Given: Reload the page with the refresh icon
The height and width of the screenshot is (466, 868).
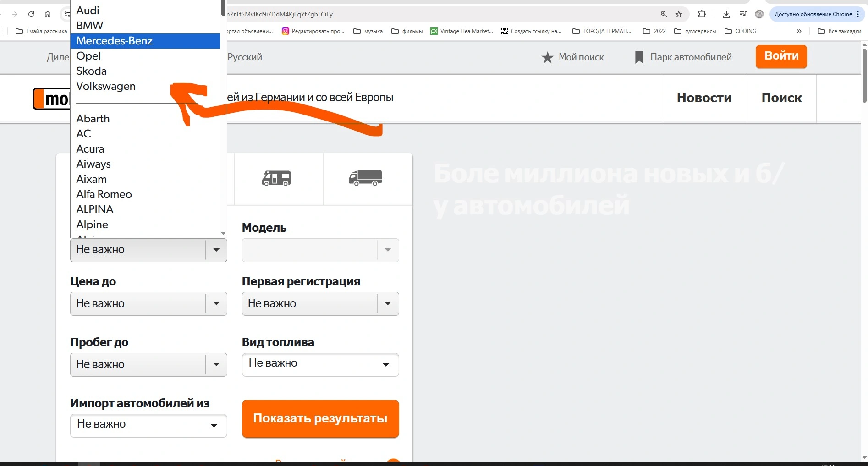Looking at the screenshot, I should 31,14.
